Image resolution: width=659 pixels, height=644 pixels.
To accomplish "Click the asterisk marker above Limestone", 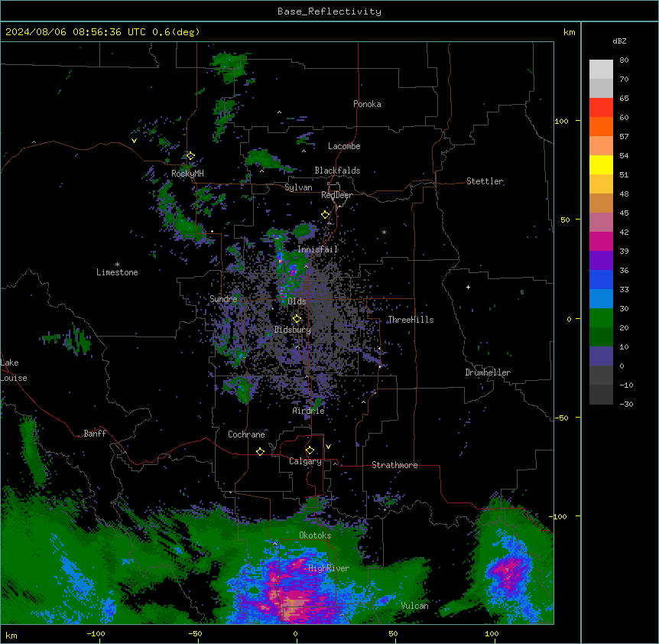I will (x=117, y=265).
